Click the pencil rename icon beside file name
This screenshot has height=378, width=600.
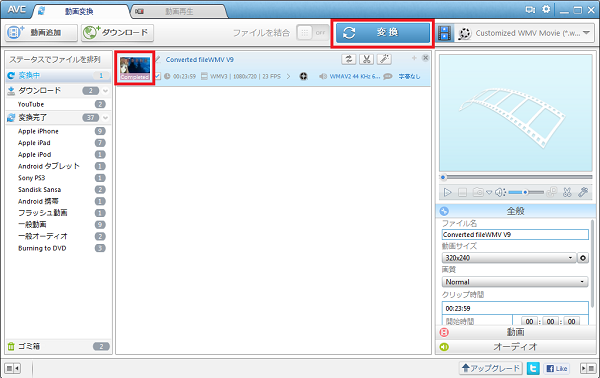pyautogui.click(x=157, y=59)
